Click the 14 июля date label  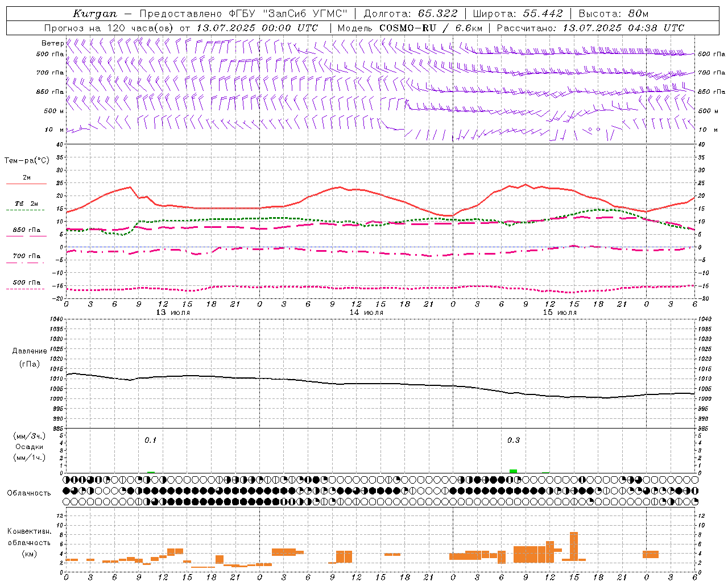(366, 313)
